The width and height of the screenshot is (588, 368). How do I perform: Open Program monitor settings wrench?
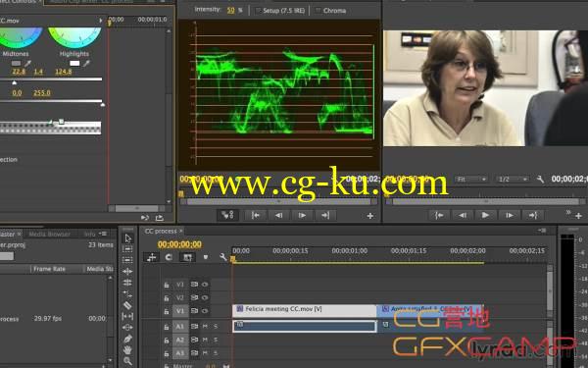pos(540,180)
